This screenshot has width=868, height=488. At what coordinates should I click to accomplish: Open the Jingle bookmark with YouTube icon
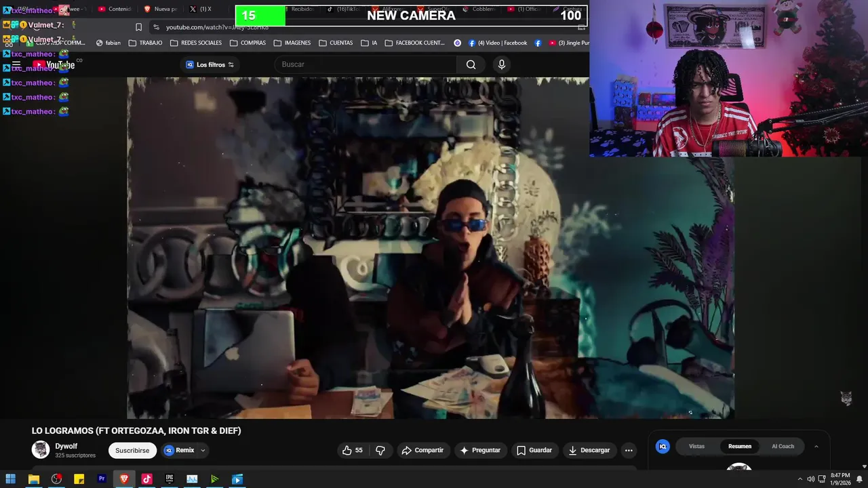point(568,43)
